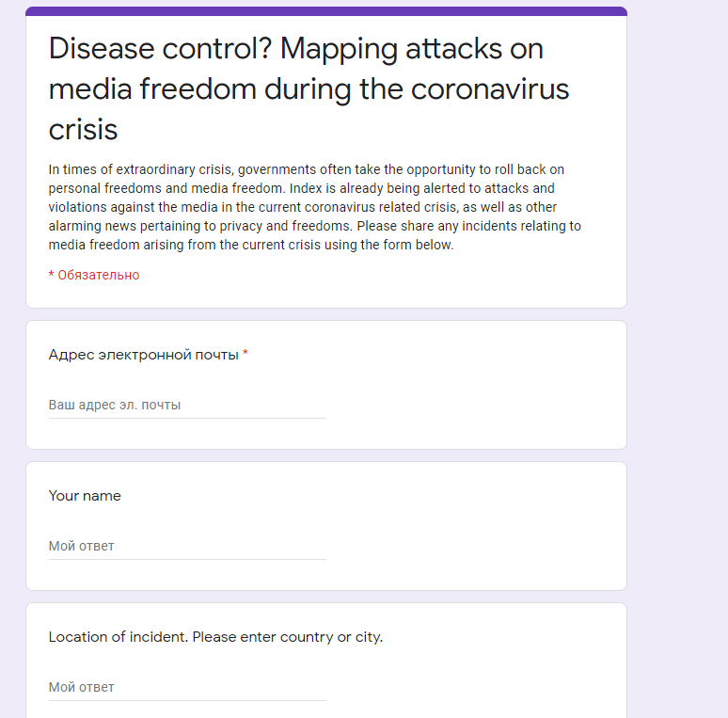Click the "Your name" question label

point(85,496)
